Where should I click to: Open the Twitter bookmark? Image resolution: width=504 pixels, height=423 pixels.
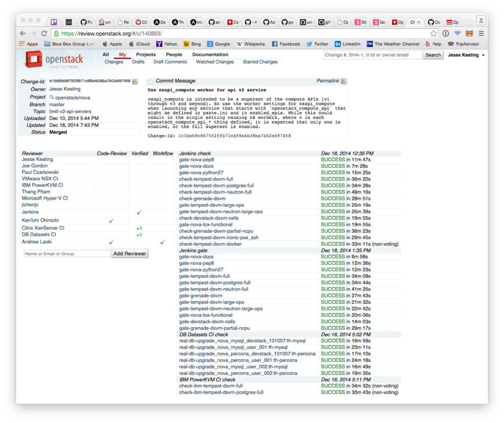coord(317,44)
